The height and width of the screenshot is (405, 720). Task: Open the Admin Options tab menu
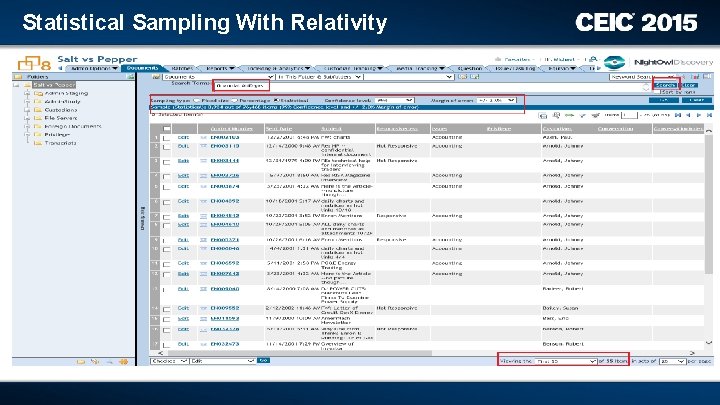(x=93, y=68)
